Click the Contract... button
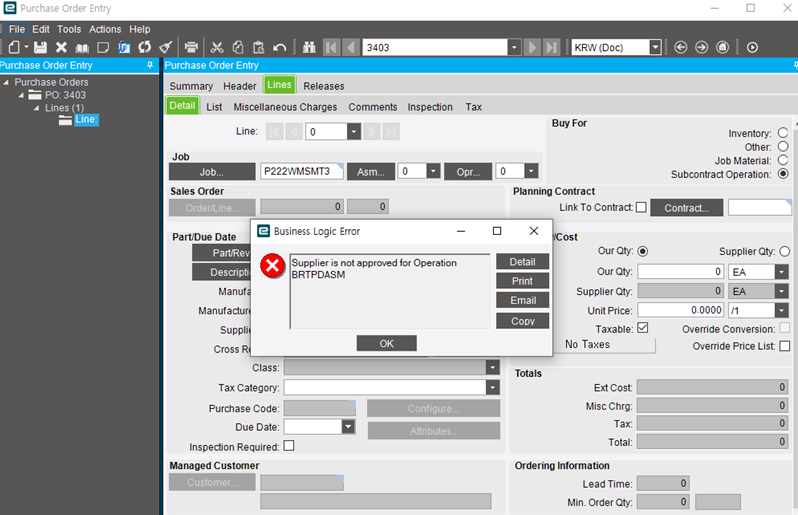This screenshot has height=515, width=798. 686,208
